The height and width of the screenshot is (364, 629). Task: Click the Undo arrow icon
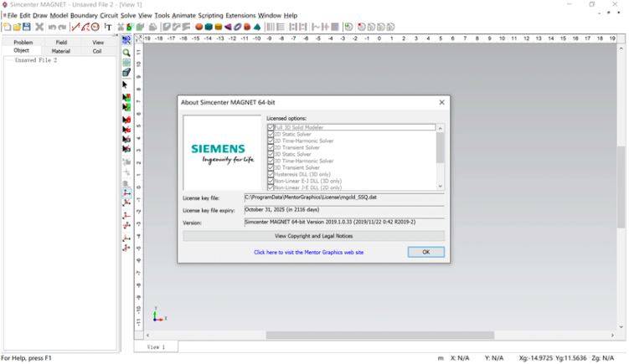[52, 28]
